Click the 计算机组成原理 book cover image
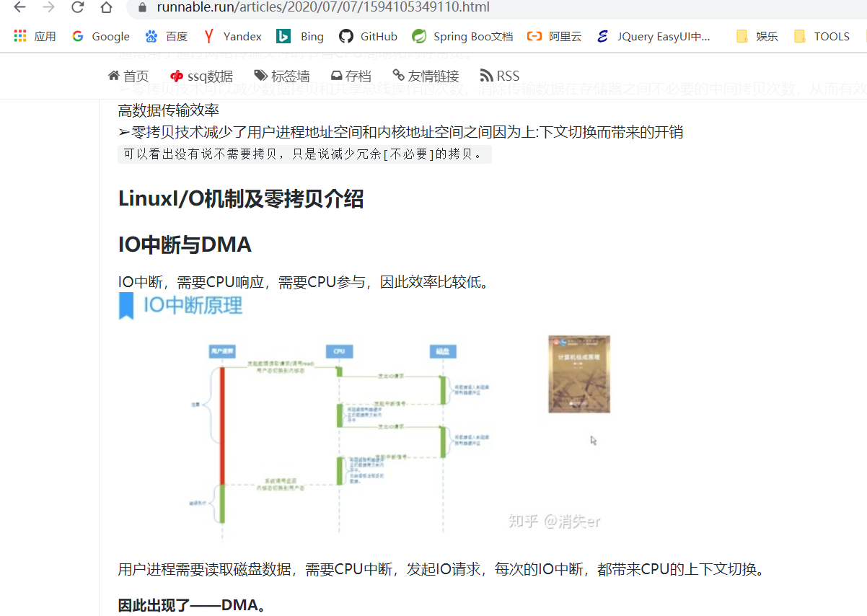The width and height of the screenshot is (867, 616). click(x=579, y=374)
